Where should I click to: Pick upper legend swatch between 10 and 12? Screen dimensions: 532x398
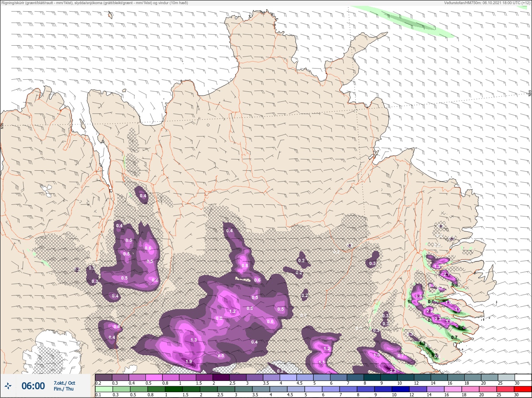(x=406, y=377)
